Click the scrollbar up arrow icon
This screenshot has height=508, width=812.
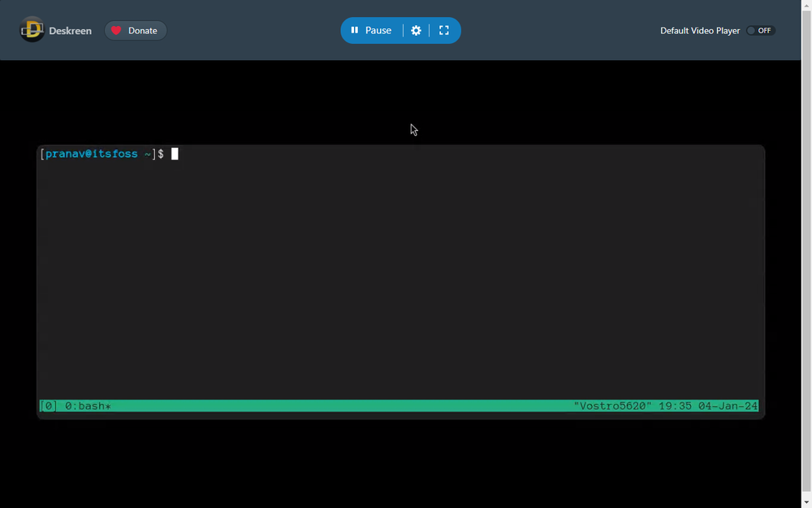point(806,7)
